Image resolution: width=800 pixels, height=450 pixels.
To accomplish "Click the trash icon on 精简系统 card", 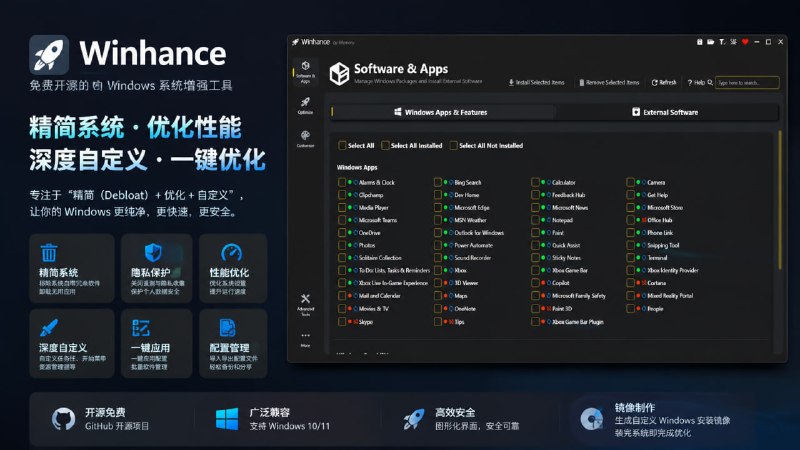I will (49, 253).
